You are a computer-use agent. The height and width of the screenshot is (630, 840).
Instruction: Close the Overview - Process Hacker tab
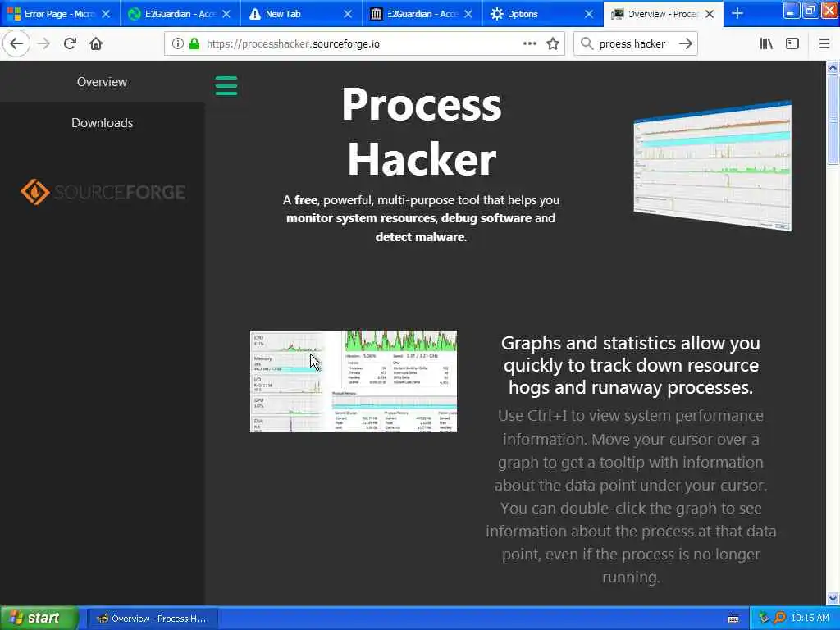coord(710,14)
